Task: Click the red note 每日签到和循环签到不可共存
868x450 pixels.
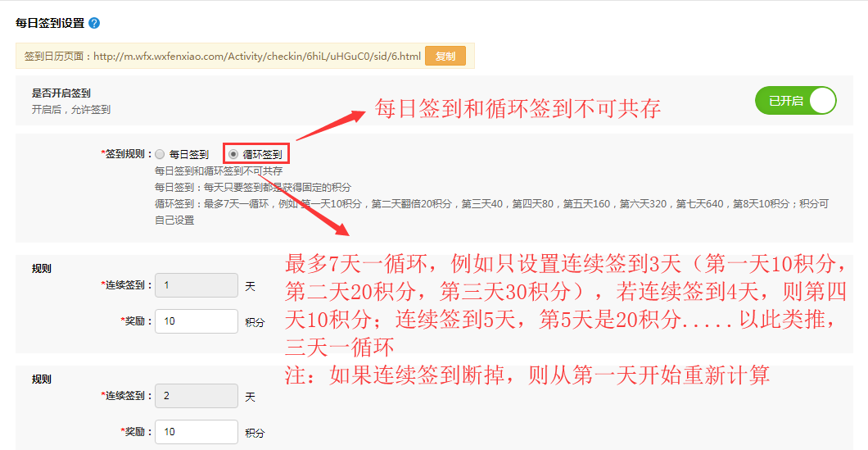Action: pos(517,109)
